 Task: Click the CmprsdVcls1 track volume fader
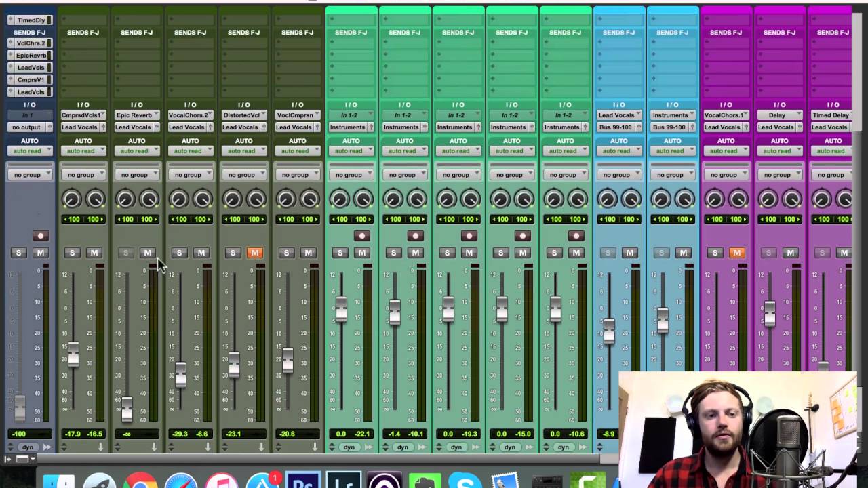click(x=73, y=354)
